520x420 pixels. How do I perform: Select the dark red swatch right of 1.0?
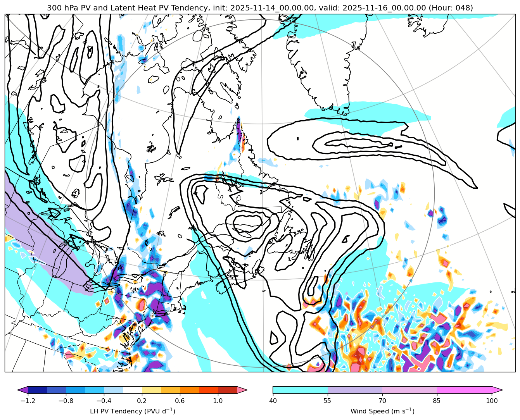tap(227, 390)
